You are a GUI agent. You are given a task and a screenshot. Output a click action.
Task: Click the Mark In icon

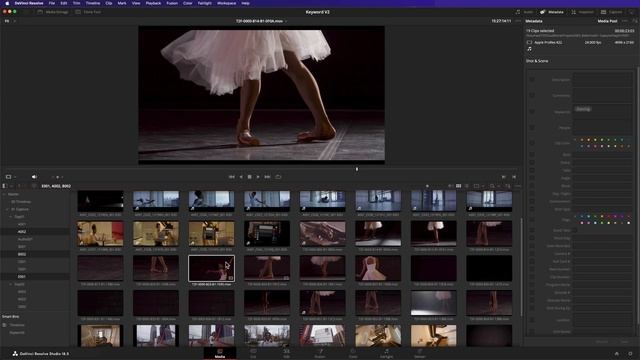[503, 177]
